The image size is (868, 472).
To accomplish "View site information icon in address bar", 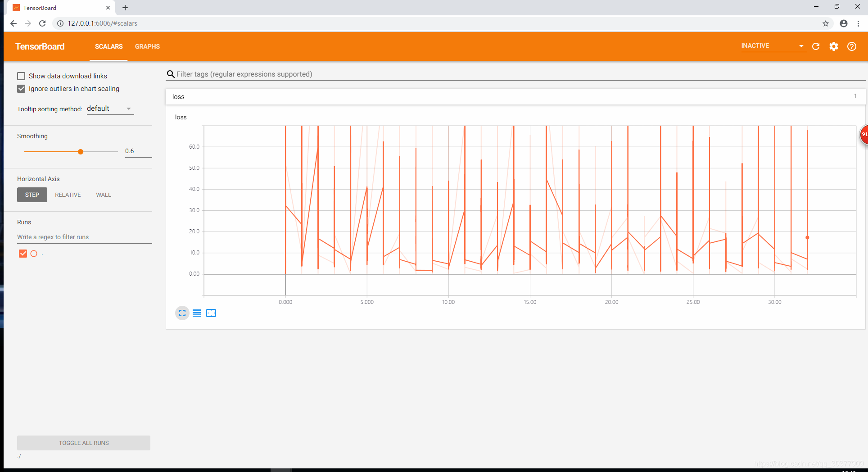I will pyautogui.click(x=60, y=23).
